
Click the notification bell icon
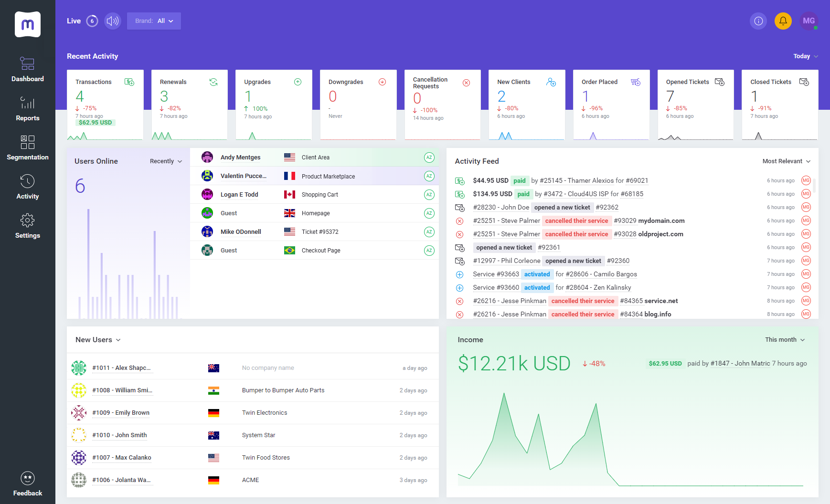point(783,21)
